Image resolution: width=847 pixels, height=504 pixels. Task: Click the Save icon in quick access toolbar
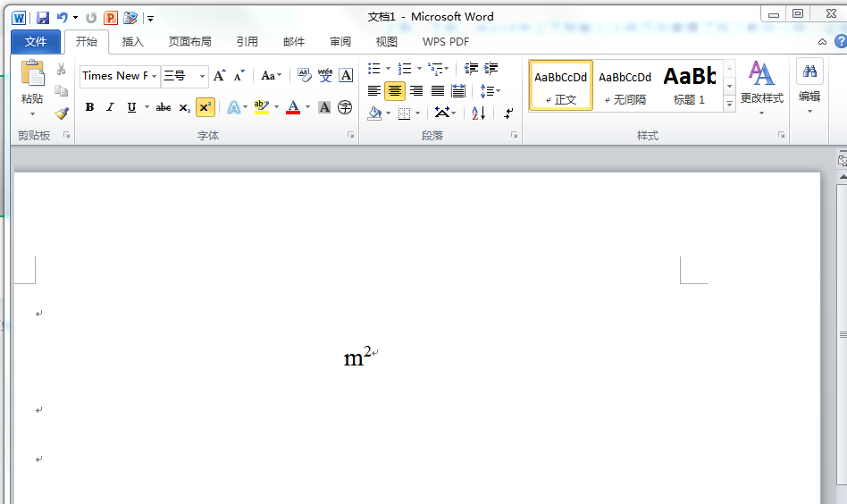[43, 18]
